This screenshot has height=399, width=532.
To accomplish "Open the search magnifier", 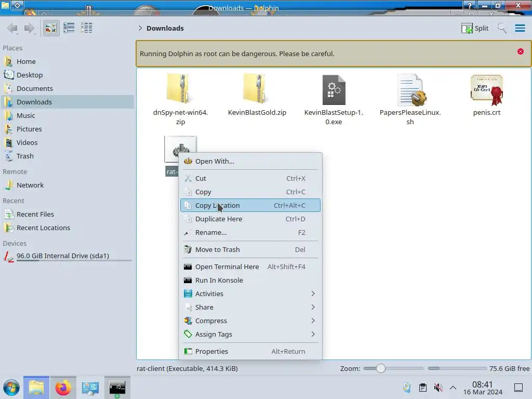I will [x=502, y=28].
